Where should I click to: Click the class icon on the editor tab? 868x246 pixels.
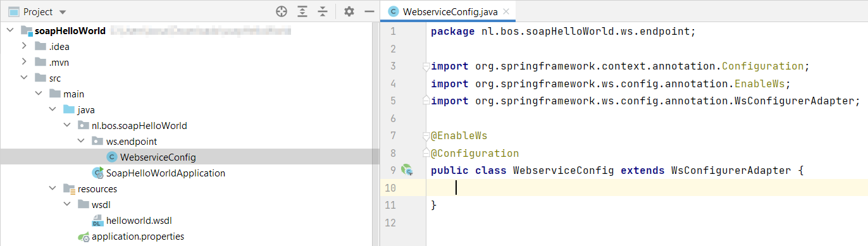click(x=394, y=11)
